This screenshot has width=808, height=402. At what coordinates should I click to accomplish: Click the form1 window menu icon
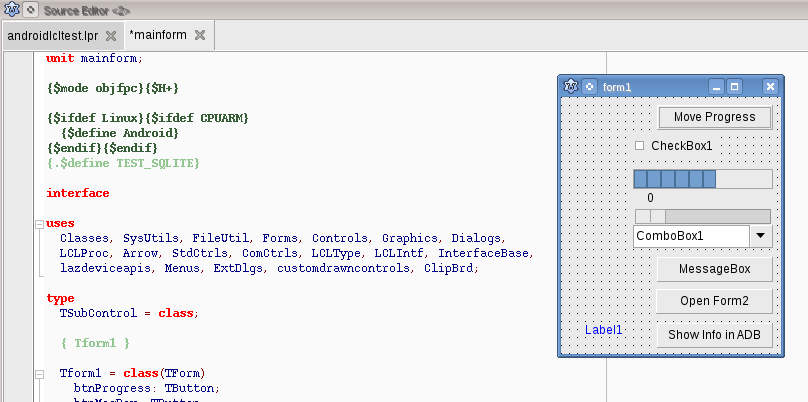pos(571,87)
